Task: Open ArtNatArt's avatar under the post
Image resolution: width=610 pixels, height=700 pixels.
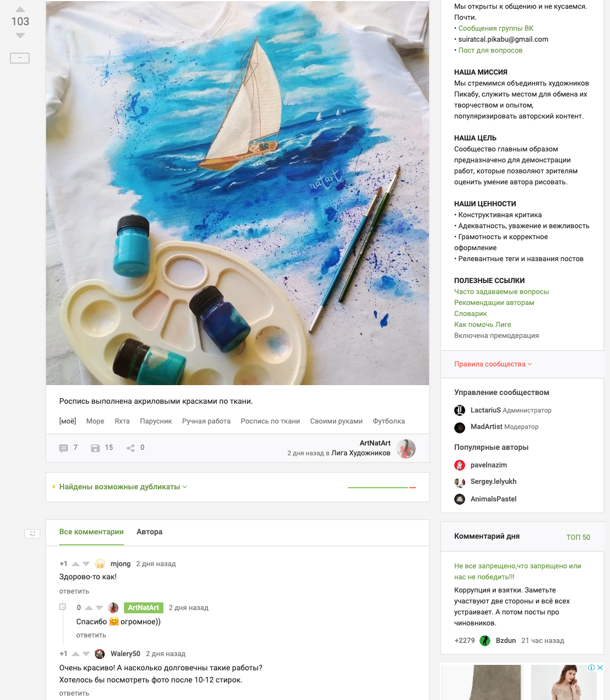Action: tap(406, 449)
